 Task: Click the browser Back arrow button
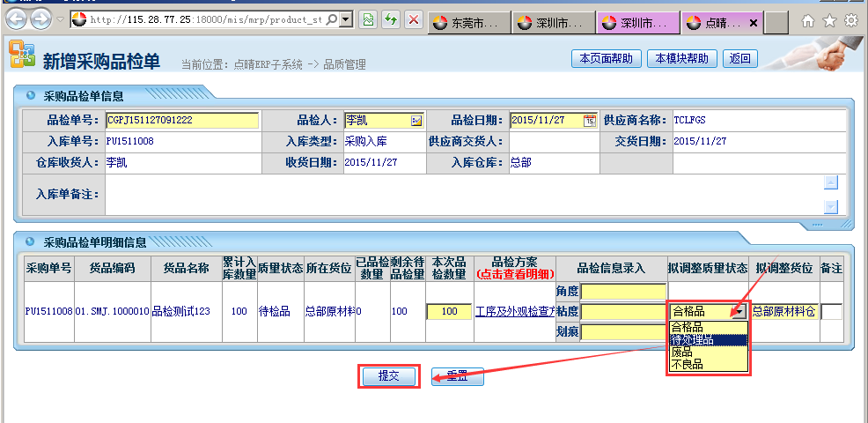point(16,19)
